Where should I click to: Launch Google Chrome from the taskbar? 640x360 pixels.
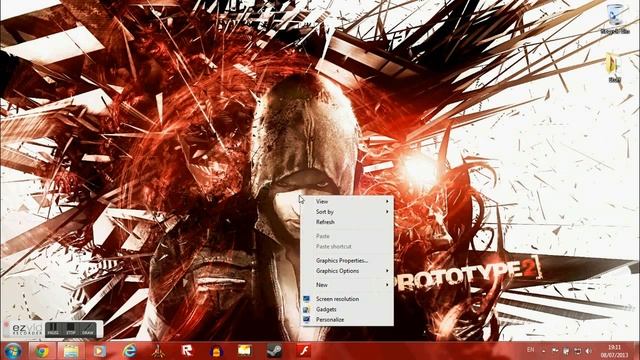42,351
